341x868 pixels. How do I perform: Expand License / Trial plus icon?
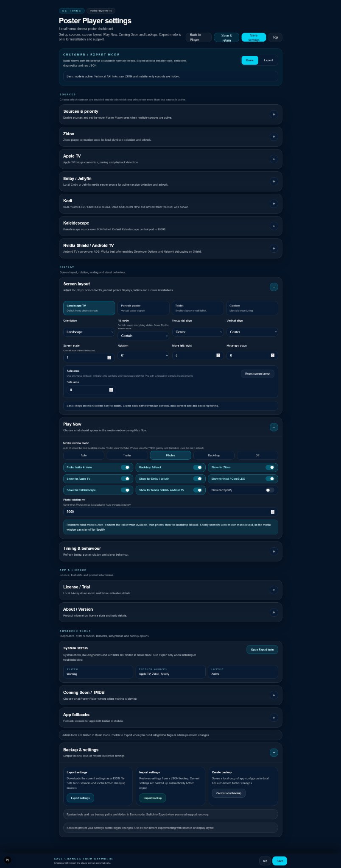click(x=274, y=590)
